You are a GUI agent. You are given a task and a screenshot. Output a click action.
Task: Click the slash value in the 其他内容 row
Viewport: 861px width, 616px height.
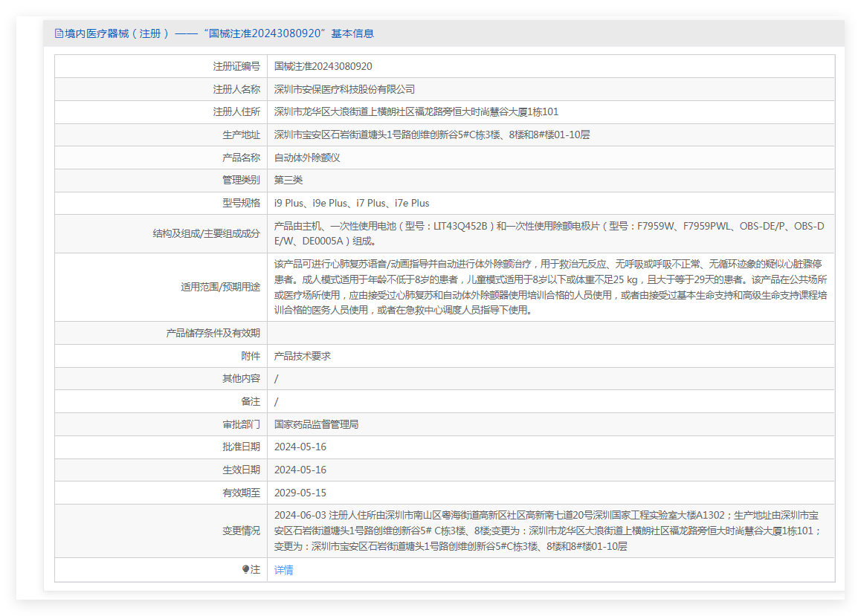pyautogui.click(x=276, y=378)
